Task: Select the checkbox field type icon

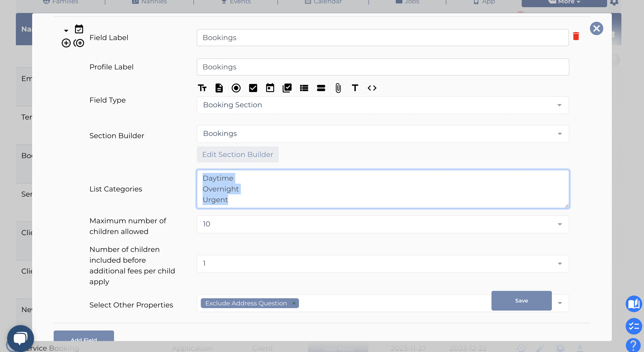Action: (x=253, y=88)
